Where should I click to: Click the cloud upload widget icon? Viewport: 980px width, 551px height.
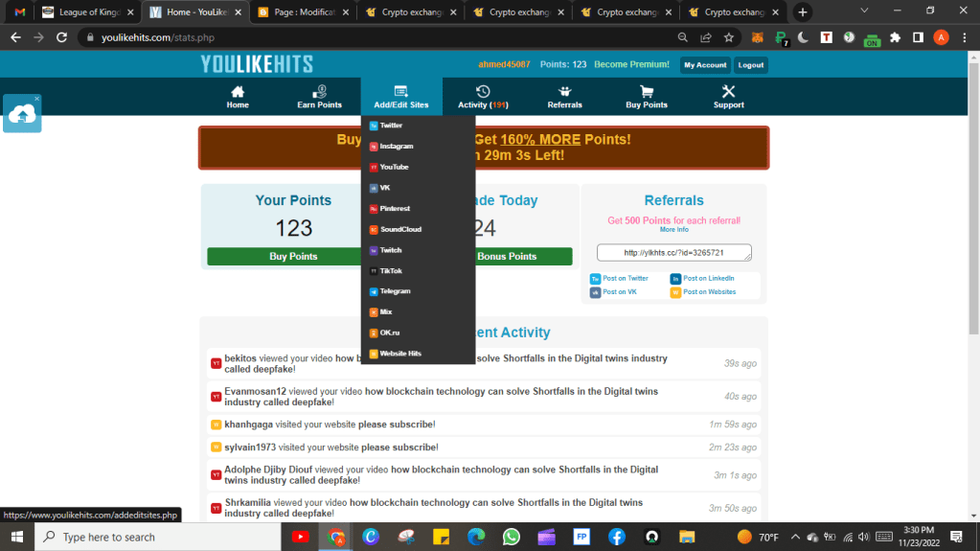point(22,115)
